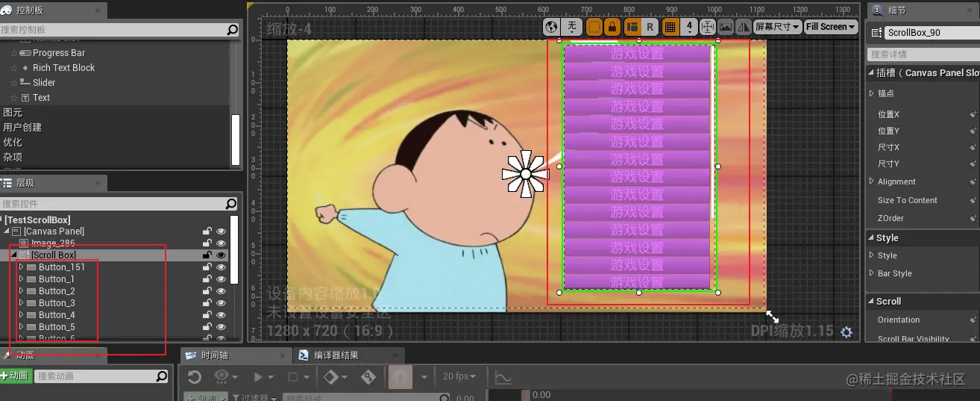The width and height of the screenshot is (980, 401).
Task: Toggle lock icon for Button_1 row
Action: [x=207, y=279]
